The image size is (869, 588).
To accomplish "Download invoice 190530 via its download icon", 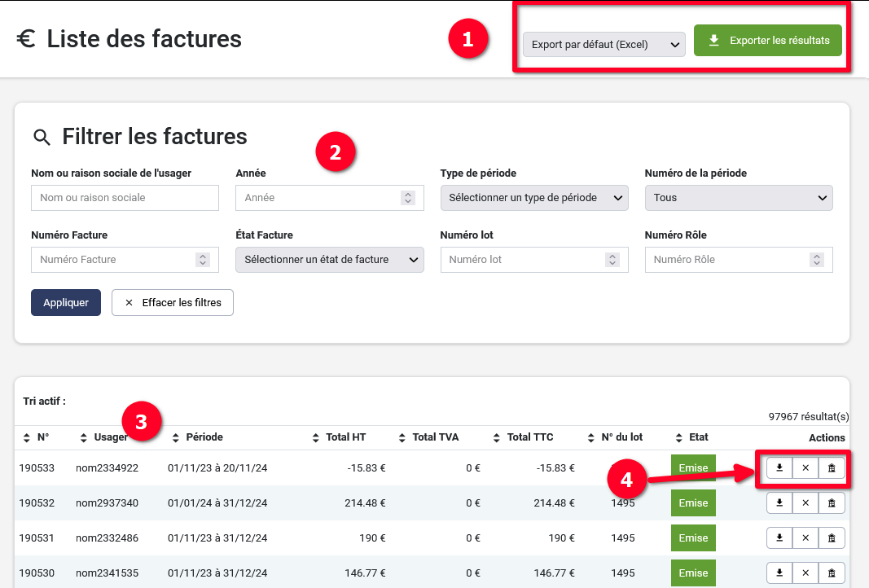I will point(779,573).
